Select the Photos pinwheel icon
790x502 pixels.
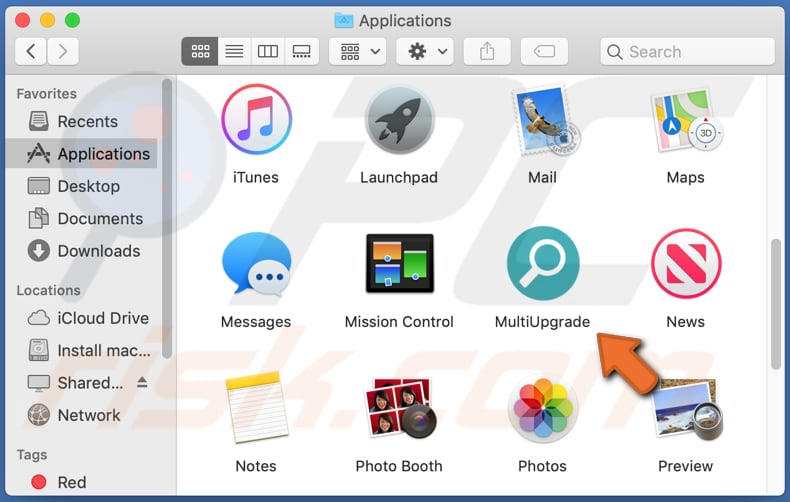pyautogui.click(x=543, y=408)
